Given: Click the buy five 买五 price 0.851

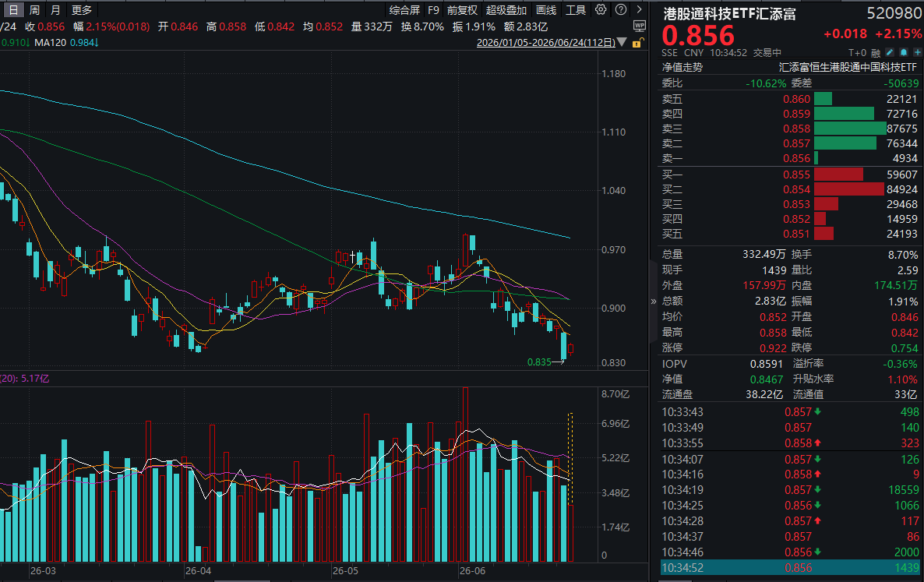Looking at the screenshot, I should (x=797, y=233).
